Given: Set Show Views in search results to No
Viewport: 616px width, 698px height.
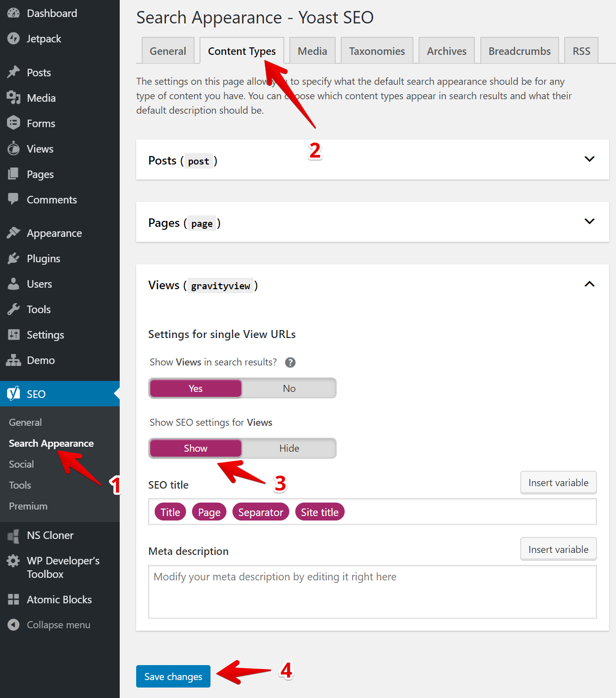Looking at the screenshot, I should pyautogui.click(x=289, y=388).
